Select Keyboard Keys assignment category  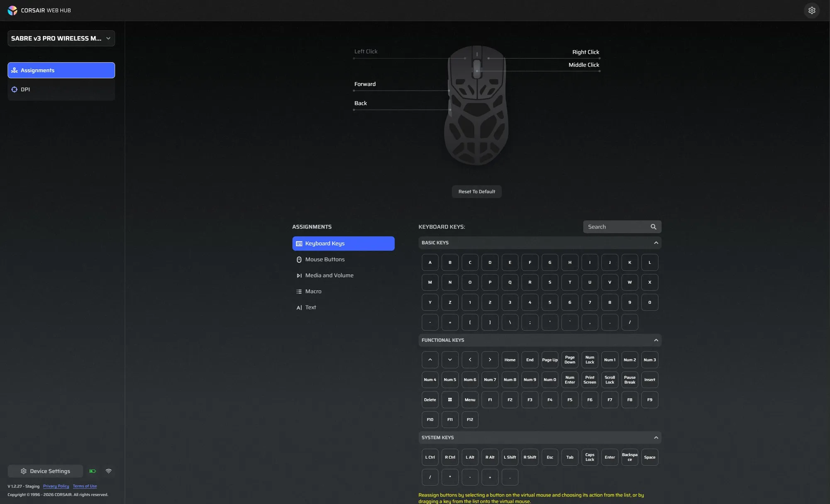point(343,243)
